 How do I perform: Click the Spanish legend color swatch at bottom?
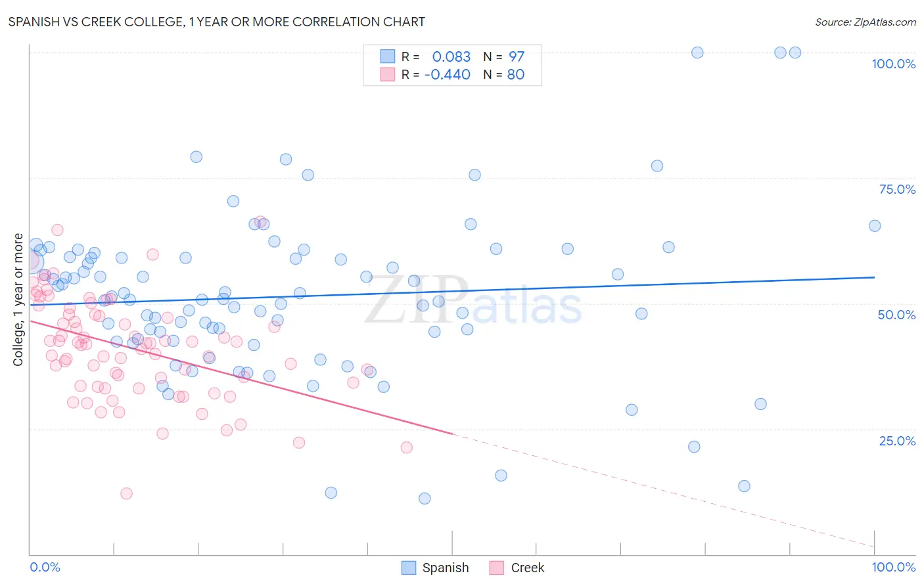tap(409, 568)
